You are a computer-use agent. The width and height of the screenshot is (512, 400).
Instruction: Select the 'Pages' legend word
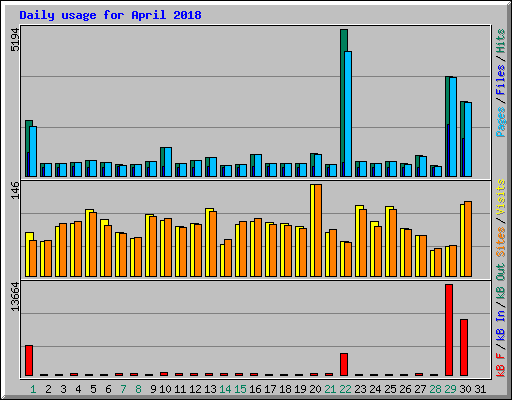(x=500, y=122)
